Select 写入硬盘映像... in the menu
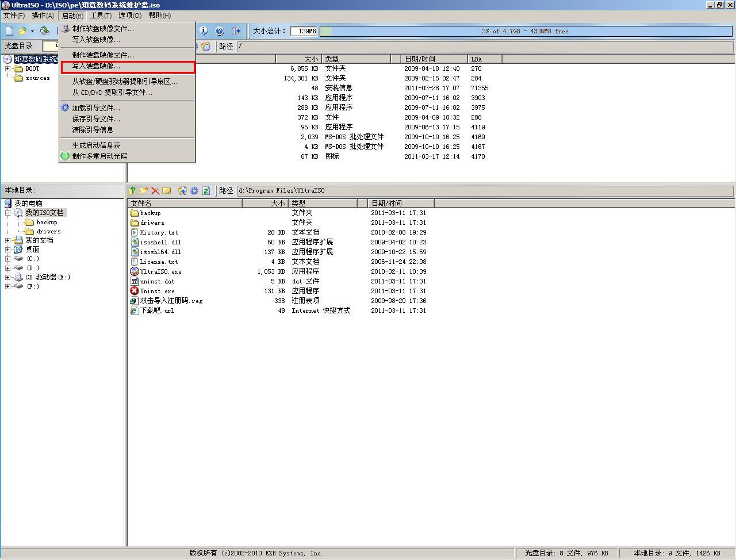736x560 pixels. (x=128, y=66)
